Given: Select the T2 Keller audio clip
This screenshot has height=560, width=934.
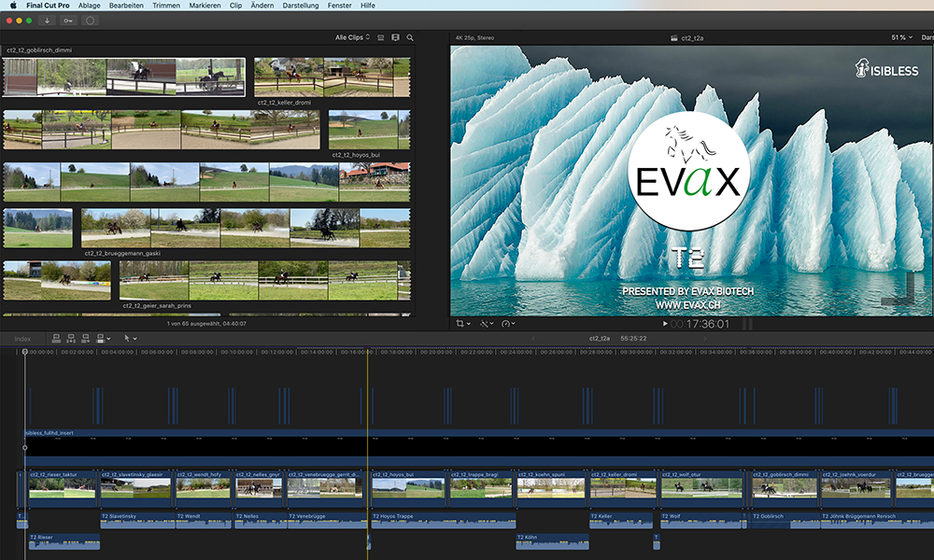Looking at the screenshot, I should pos(621,521).
